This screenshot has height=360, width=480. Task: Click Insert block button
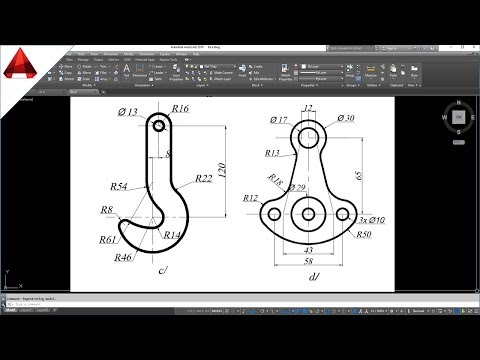(x=242, y=71)
